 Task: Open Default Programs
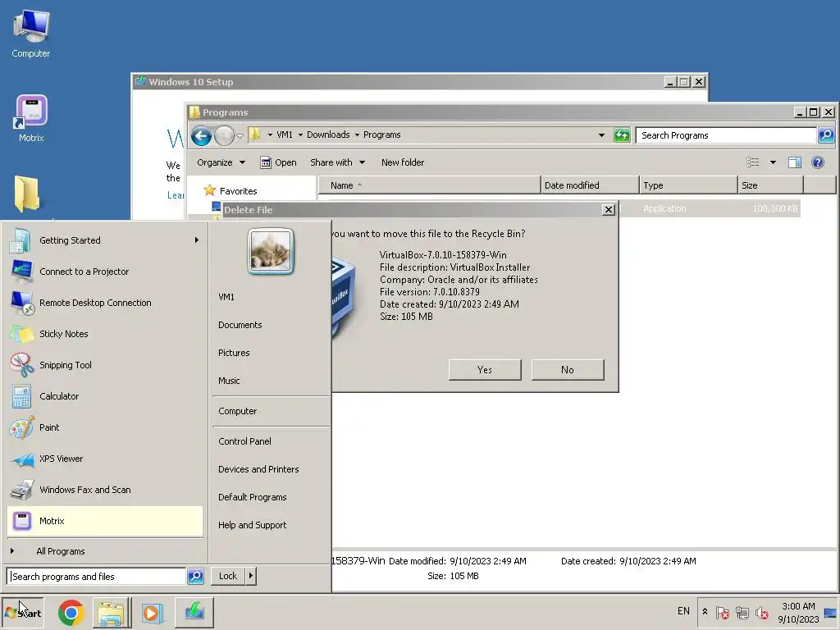coord(253,497)
